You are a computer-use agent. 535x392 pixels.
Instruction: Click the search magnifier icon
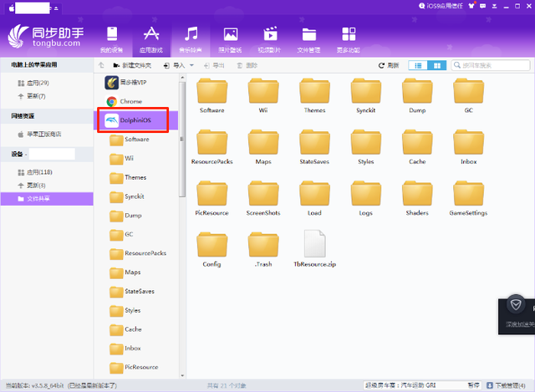click(x=457, y=65)
